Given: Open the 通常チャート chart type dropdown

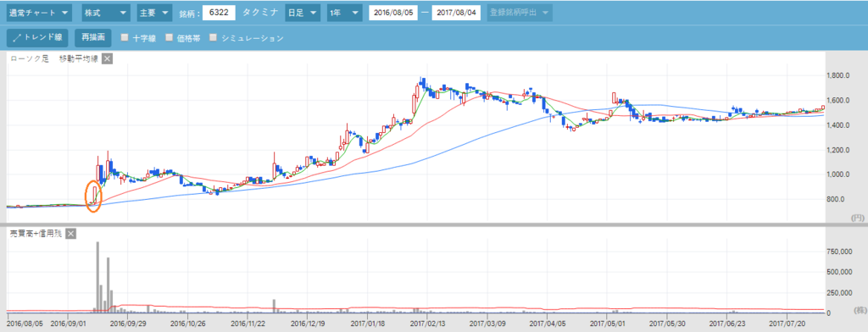Looking at the screenshot, I should (39, 12).
